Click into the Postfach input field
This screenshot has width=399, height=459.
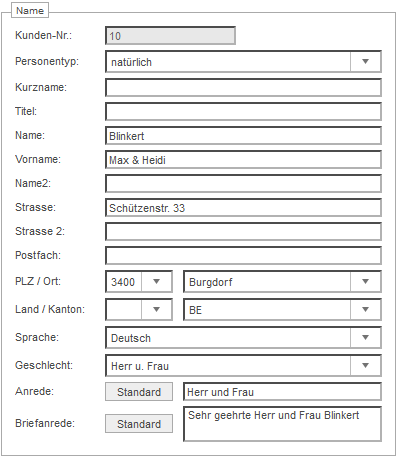243,256
